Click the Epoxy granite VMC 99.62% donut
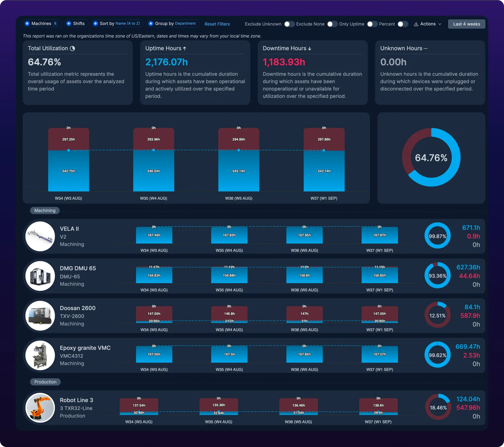Image resolution: width=504 pixels, height=447 pixels. tap(437, 355)
